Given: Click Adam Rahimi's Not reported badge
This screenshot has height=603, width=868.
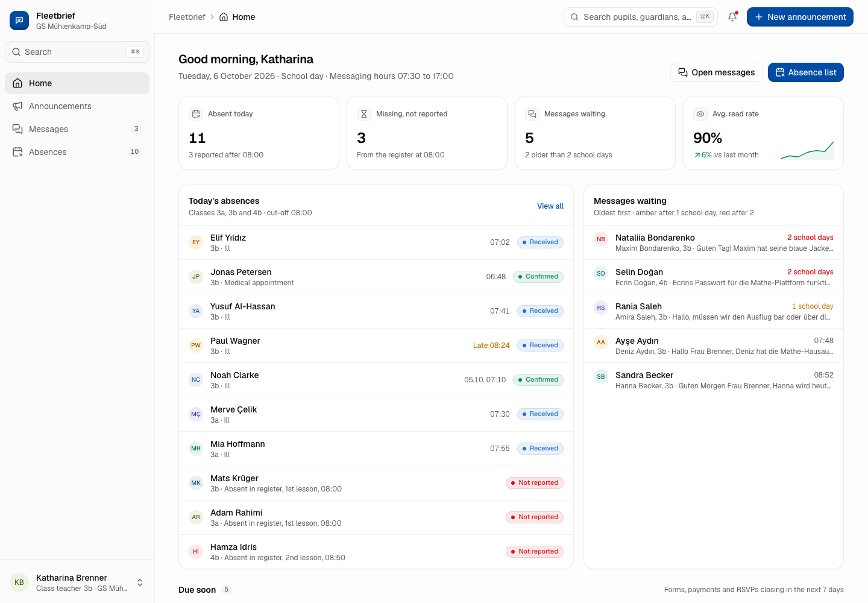Looking at the screenshot, I should [535, 517].
